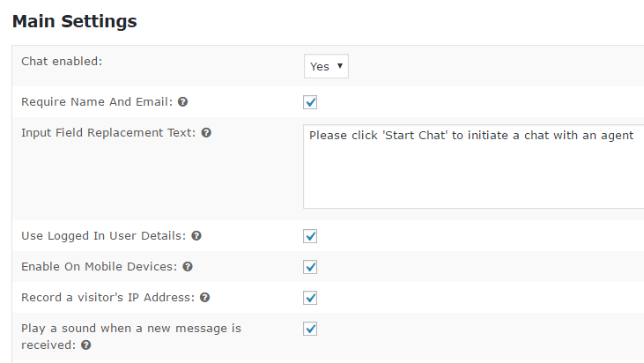This screenshot has width=644, height=363.
Task: Click question mark beside Record a visitor's IP Address
Action: pyautogui.click(x=205, y=297)
